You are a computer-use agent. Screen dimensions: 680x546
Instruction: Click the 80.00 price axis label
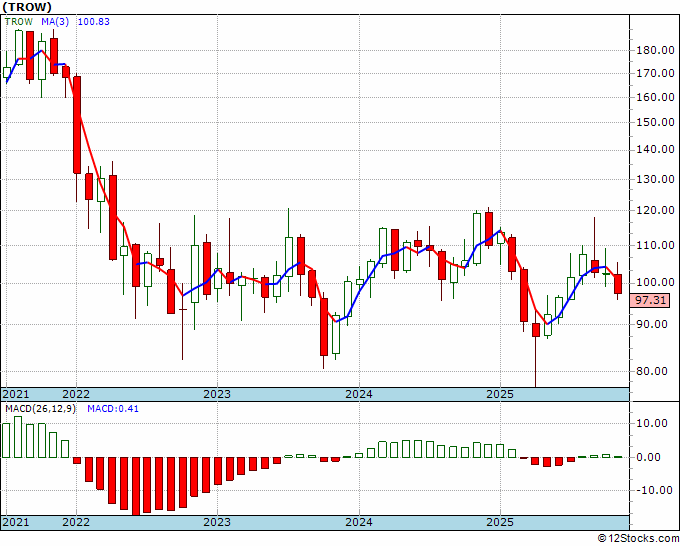(x=652, y=371)
